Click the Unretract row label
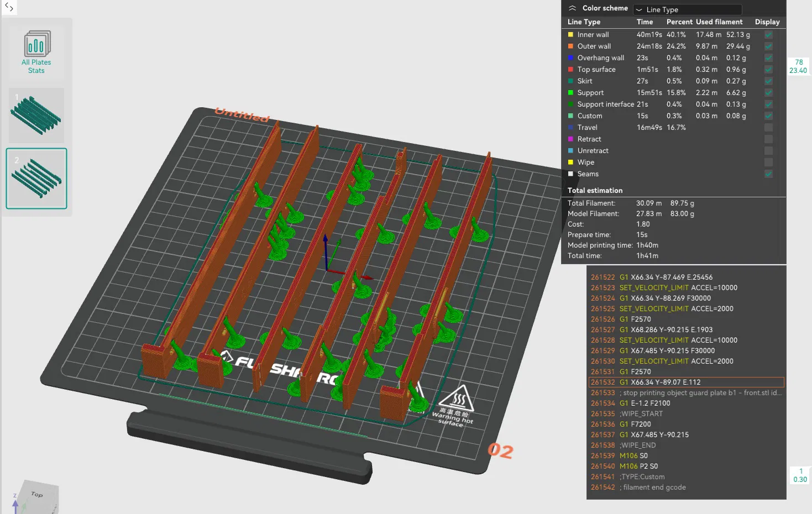This screenshot has width=812, height=514. tap(593, 151)
